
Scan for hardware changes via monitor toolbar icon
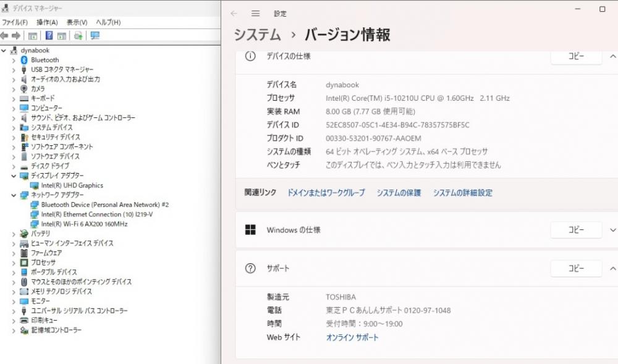(x=95, y=36)
